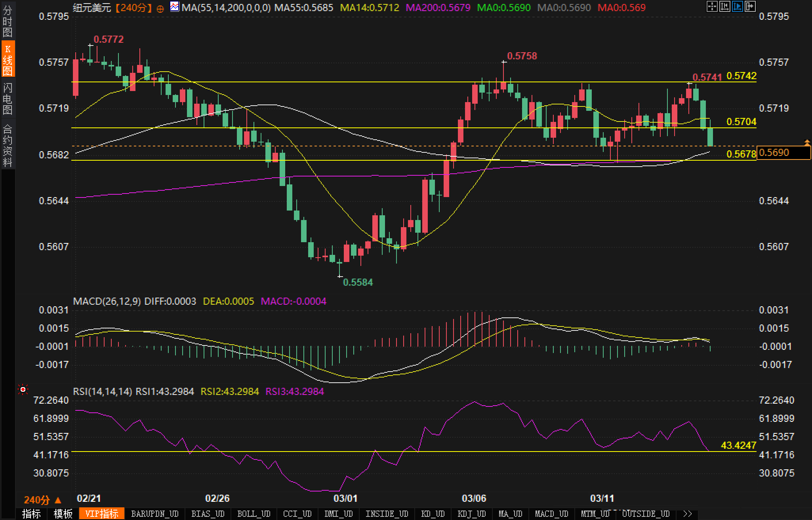Click the MA indicator chart icon

click(174, 6)
